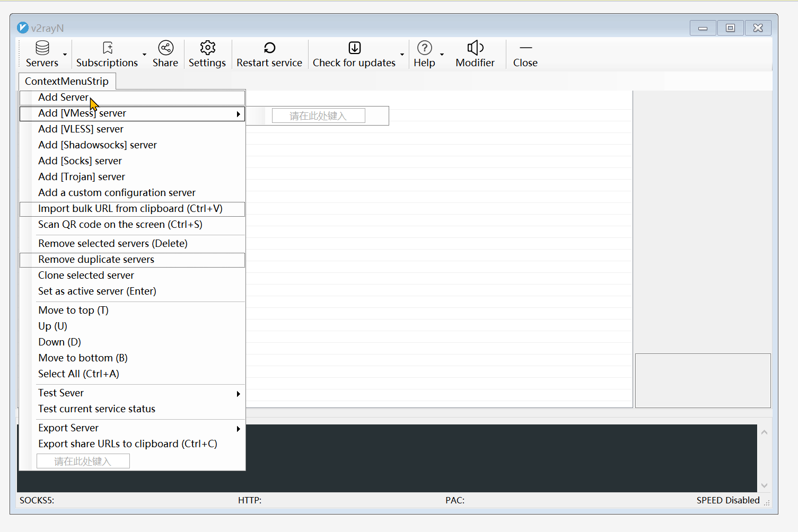Open the Help question mark icon

click(x=424, y=48)
